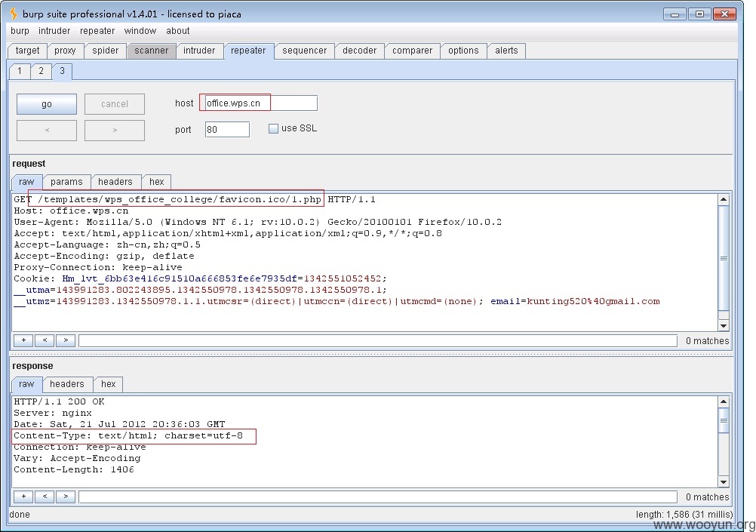
Task: Click the request search next match button
Action: (x=66, y=340)
